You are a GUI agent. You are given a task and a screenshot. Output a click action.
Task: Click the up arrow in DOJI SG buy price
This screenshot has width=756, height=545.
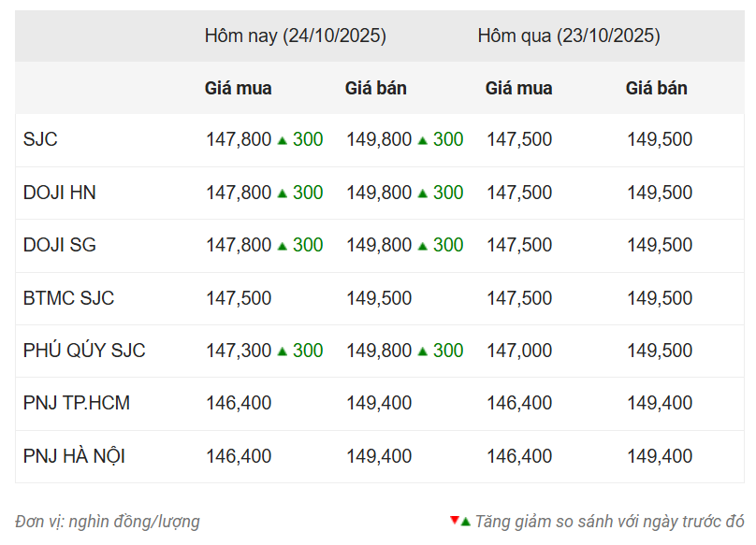tap(282, 246)
